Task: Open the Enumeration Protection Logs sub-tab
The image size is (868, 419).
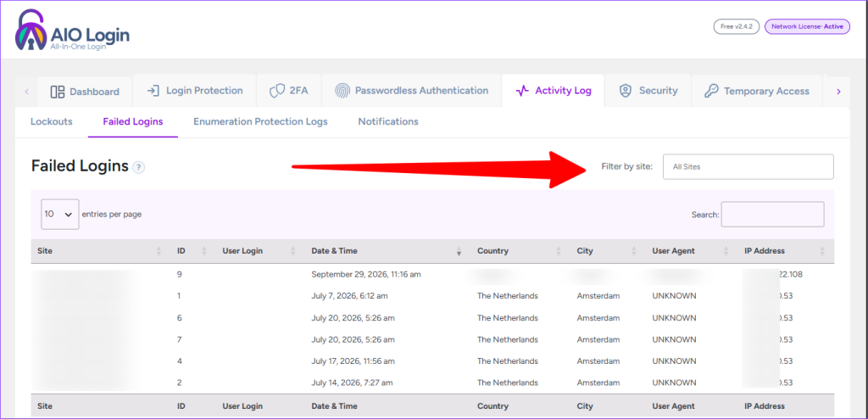Action: click(260, 121)
